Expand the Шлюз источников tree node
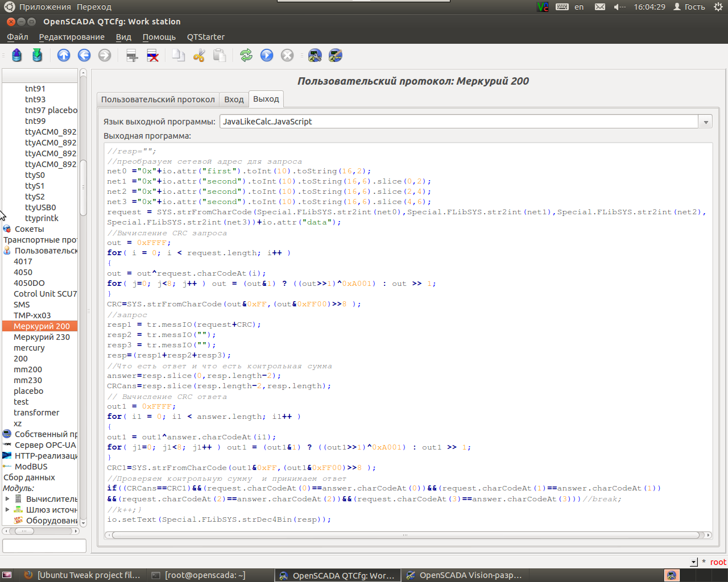 click(7, 510)
